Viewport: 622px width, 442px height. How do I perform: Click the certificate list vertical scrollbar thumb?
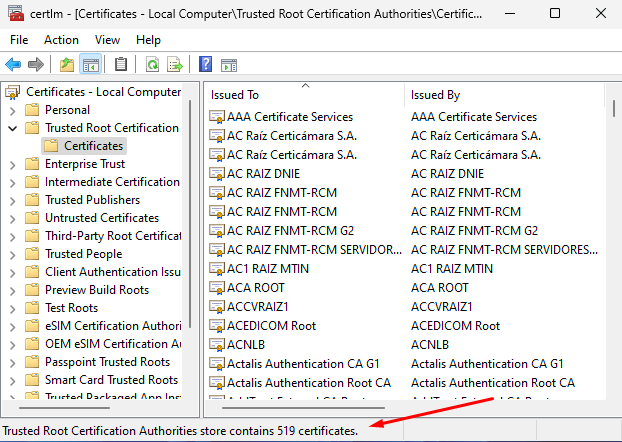[614, 108]
